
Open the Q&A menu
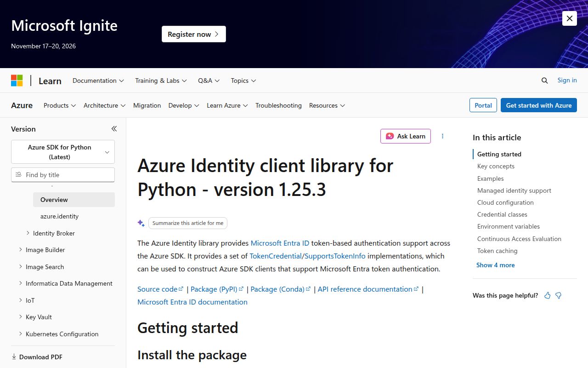click(x=209, y=80)
